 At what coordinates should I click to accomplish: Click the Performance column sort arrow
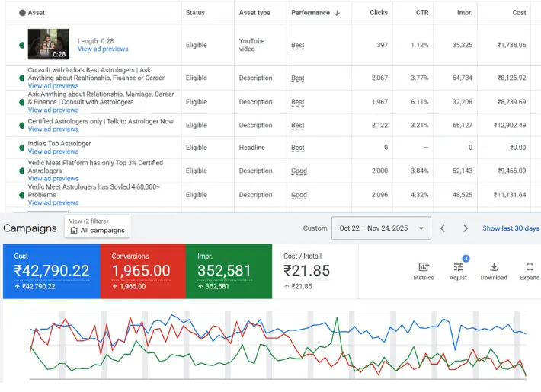337,13
